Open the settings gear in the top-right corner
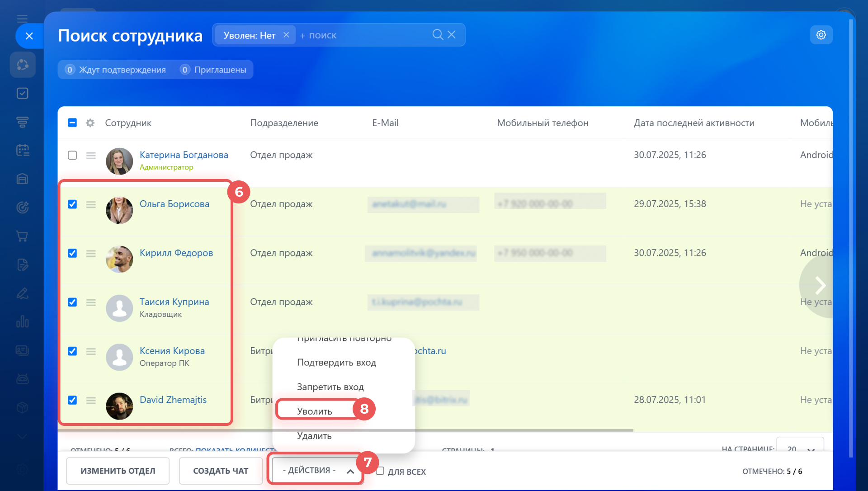Viewport: 868px width, 491px height. pyautogui.click(x=821, y=35)
